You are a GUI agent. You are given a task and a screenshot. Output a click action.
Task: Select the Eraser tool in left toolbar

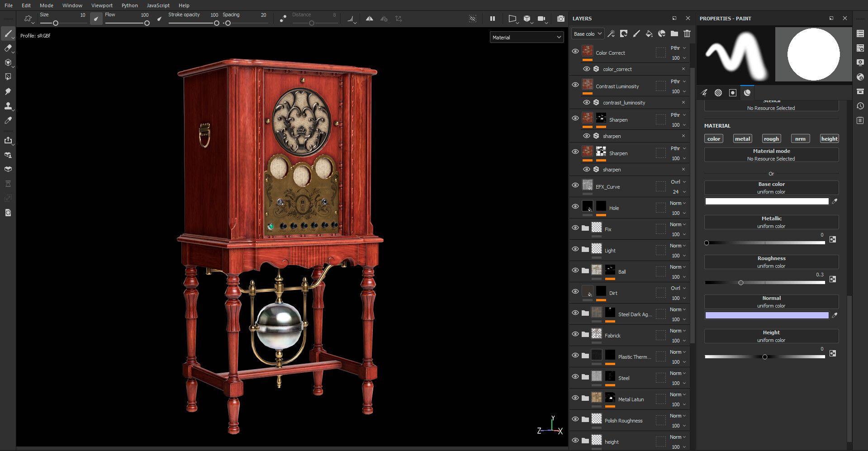click(8, 48)
